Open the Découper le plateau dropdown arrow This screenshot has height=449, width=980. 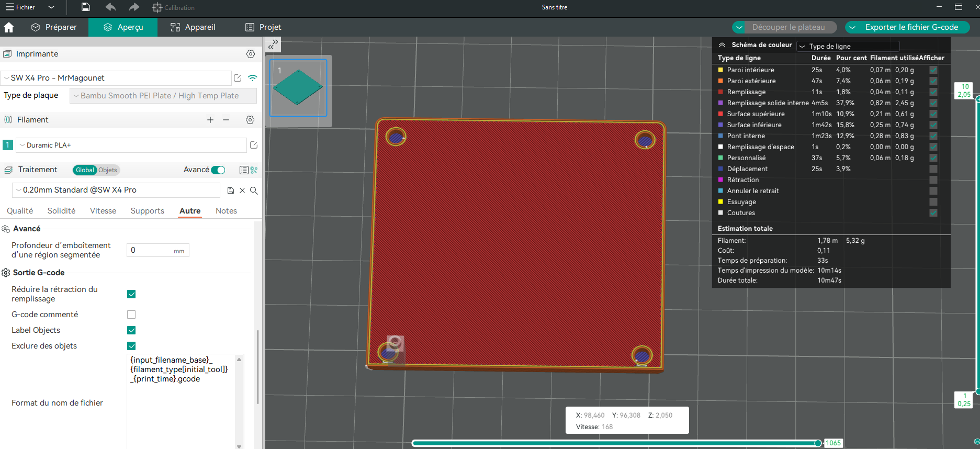[x=739, y=27]
